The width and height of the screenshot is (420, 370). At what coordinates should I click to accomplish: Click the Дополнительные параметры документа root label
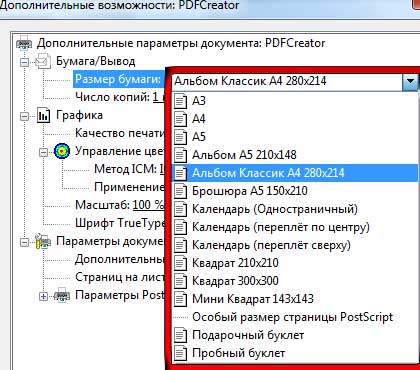coord(181,43)
